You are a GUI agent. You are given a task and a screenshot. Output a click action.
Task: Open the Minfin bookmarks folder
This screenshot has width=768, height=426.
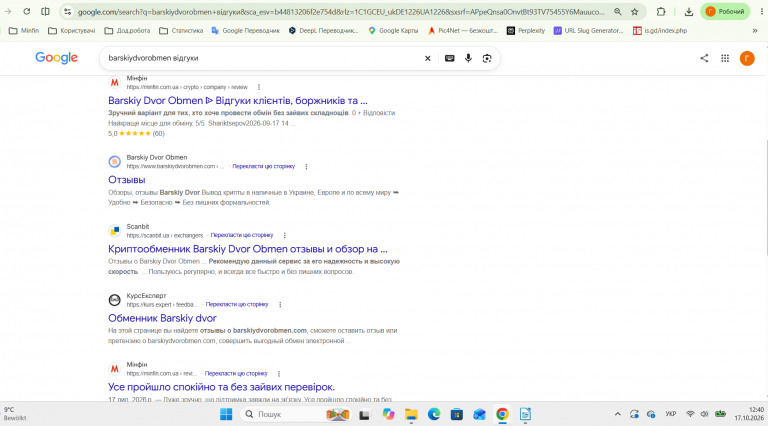pyautogui.click(x=24, y=30)
